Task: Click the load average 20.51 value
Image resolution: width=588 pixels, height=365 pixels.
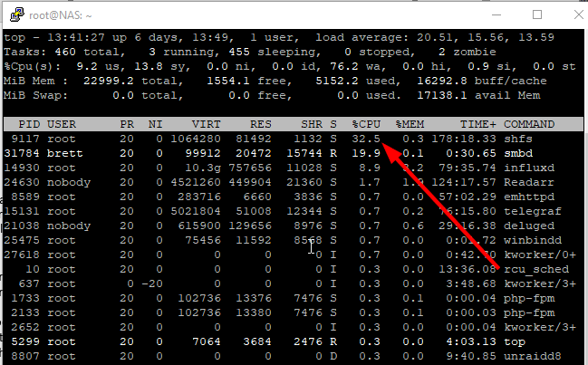Action: 435,37
